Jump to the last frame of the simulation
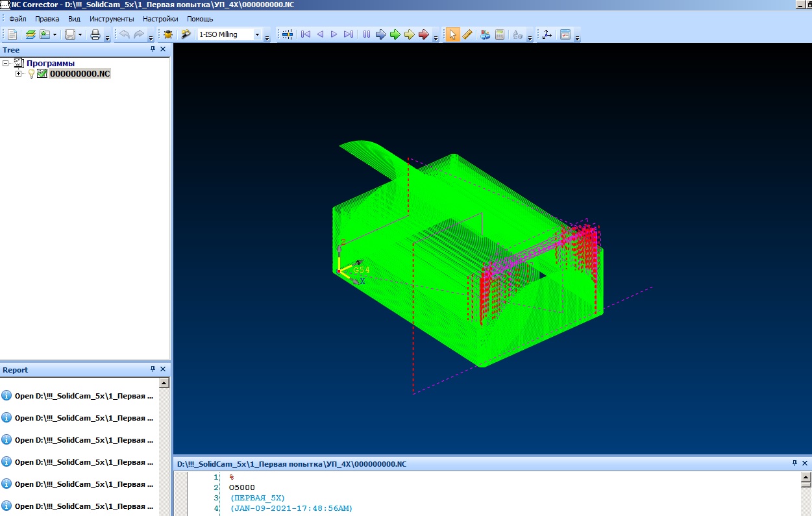 click(x=349, y=34)
